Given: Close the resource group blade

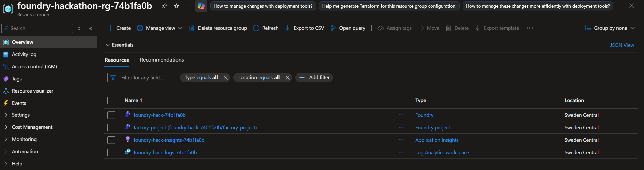Looking at the screenshot, I should 632,6.
